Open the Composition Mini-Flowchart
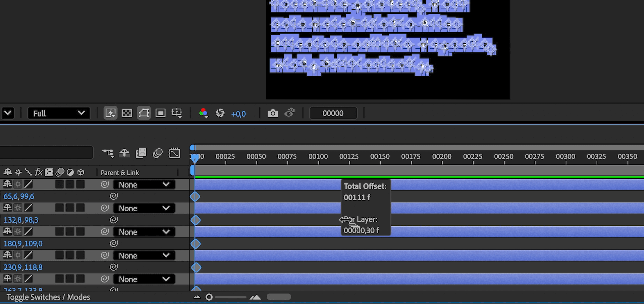 coord(108,153)
